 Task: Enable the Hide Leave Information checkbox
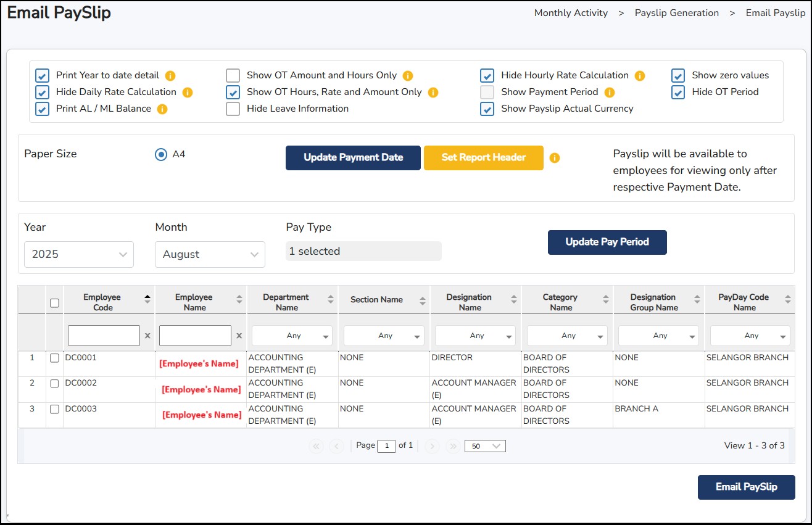(233, 109)
